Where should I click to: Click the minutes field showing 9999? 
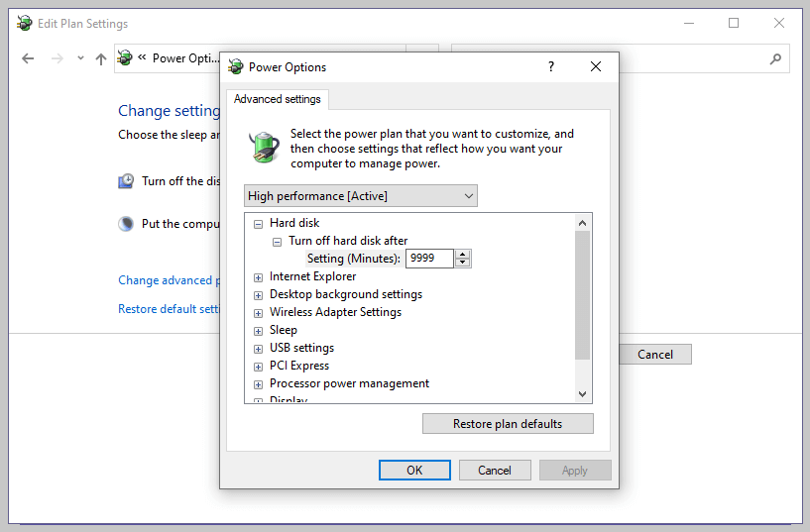pyautogui.click(x=429, y=258)
